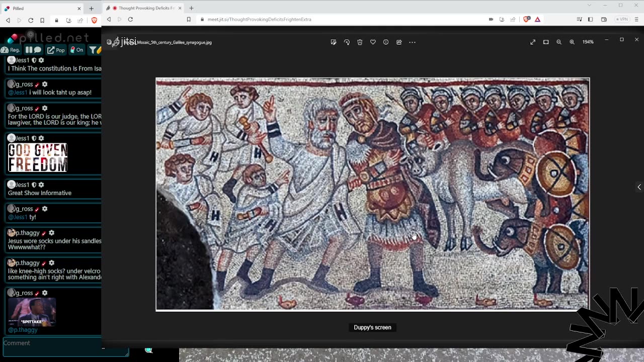Rotate the mosaic image in the photo viewer
The height and width of the screenshot is (362, 644).
coord(347,42)
